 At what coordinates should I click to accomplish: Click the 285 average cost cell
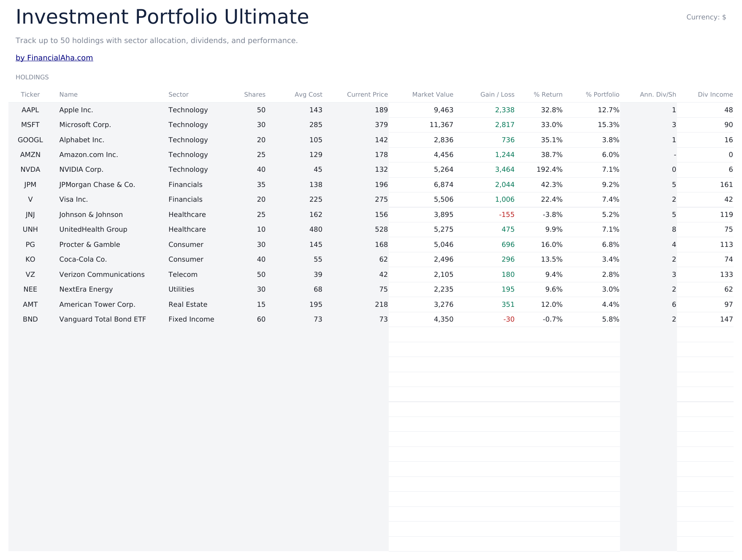(316, 125)
